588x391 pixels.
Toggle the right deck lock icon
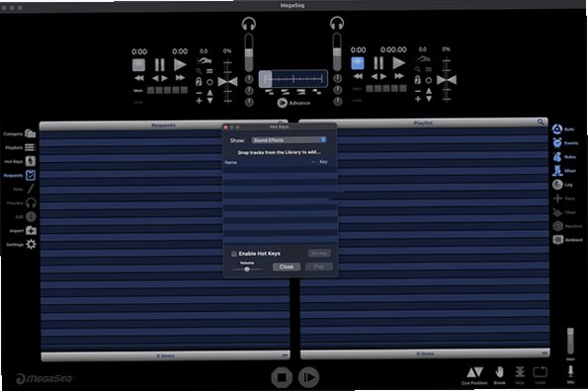click(x=417, y=79)
